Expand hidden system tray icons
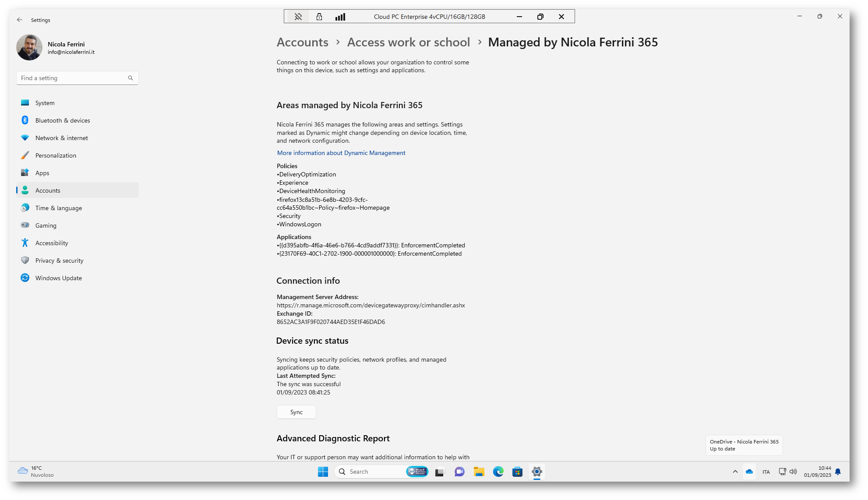The width and height of the screenshot is (868, 500). [x=735, y=472]
